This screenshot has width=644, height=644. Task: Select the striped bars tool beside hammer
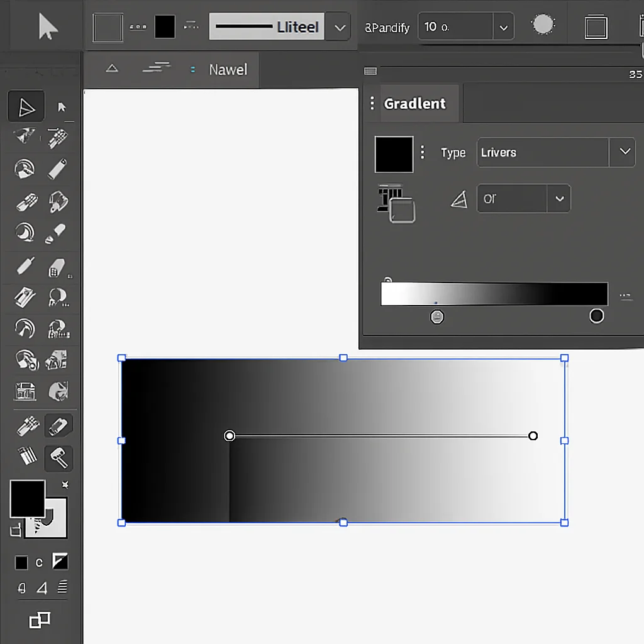(x=28, y=456)
